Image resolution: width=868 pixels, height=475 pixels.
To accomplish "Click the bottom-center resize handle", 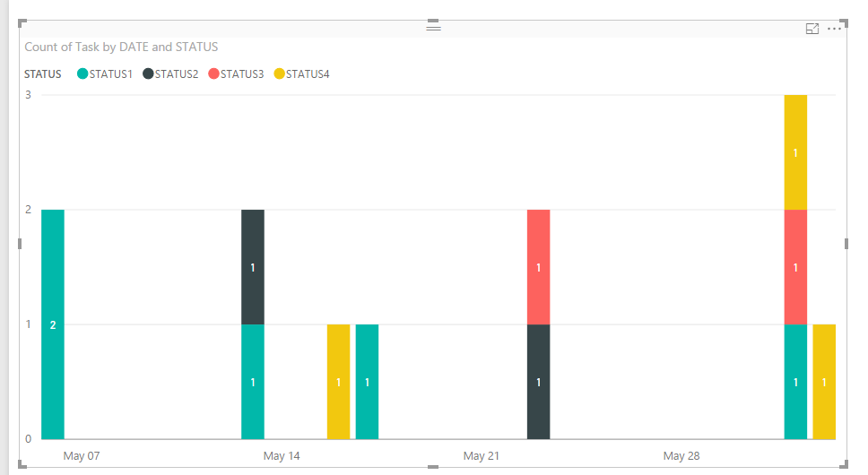I will (433, 467).
